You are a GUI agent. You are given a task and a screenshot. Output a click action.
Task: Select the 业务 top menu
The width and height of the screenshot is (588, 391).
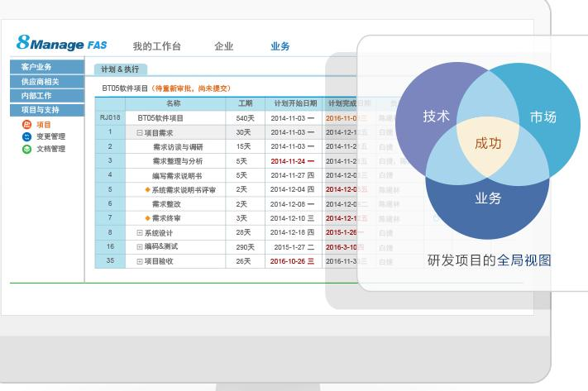click(280, 47)
